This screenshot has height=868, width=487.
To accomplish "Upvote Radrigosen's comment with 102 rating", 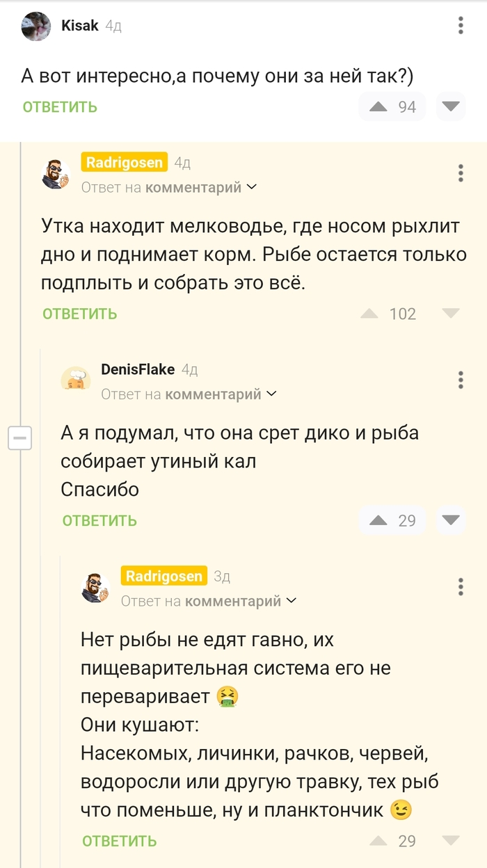I will 369,314.
